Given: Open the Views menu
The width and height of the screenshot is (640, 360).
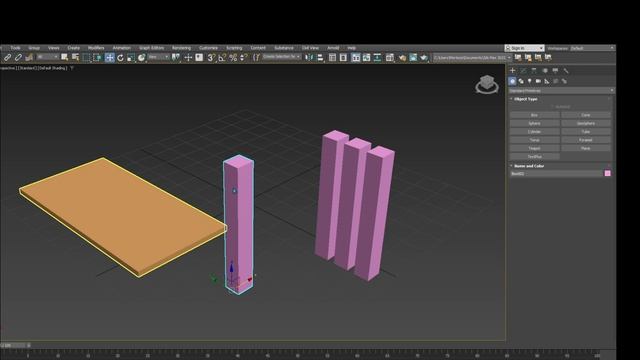Looking at the screenshot, I should click(53, 48).
